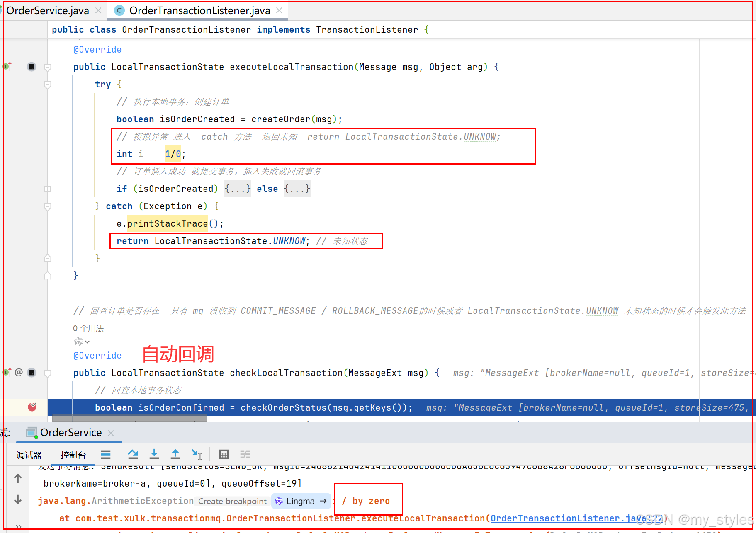
Task: Click the Lingma button in console
Action: click(301, 501)
